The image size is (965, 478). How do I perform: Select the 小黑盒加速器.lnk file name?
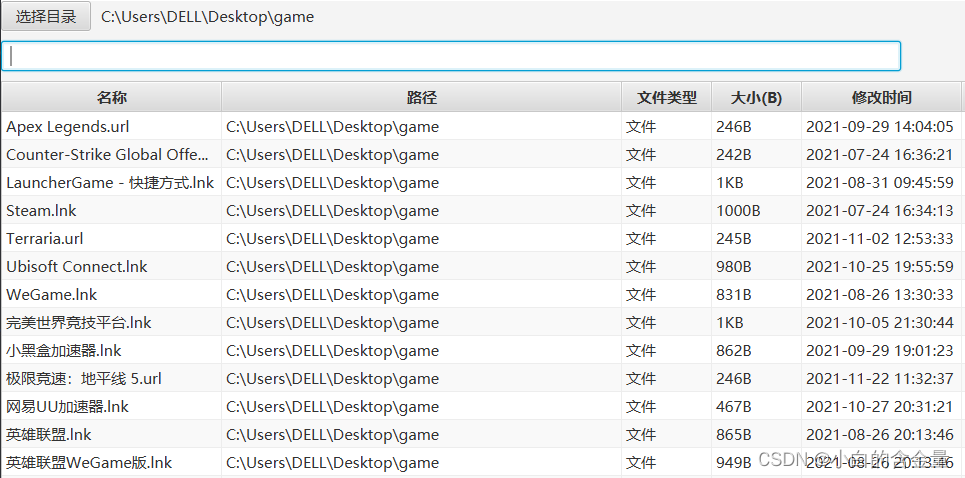pyautogui.click(x=64, y=351)
